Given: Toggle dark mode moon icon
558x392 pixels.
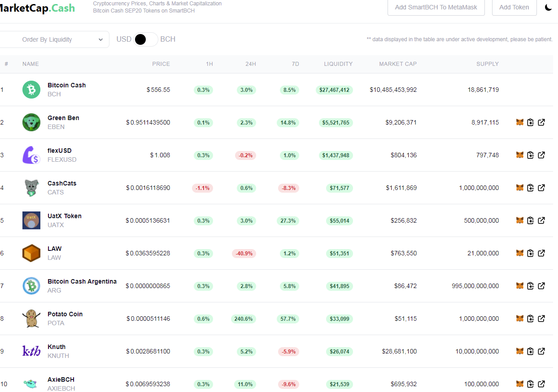Looking at the screenshot, I should [548, 7].
